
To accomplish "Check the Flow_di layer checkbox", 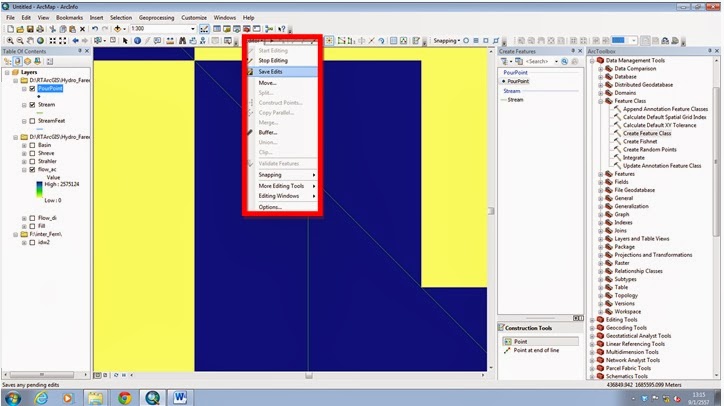I will point(32,218).
